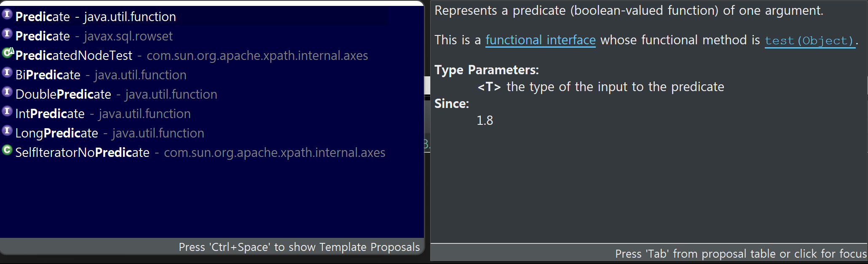Viewport: 868px width, 264px height.
Task: Click interface icon next to BiPredicate
Action: click(x=7, y=73)
